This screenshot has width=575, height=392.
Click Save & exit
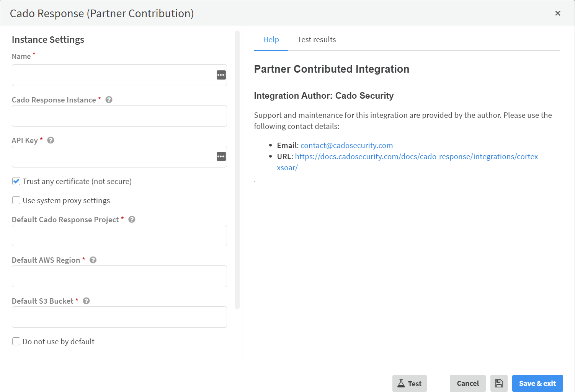point(537,383)
